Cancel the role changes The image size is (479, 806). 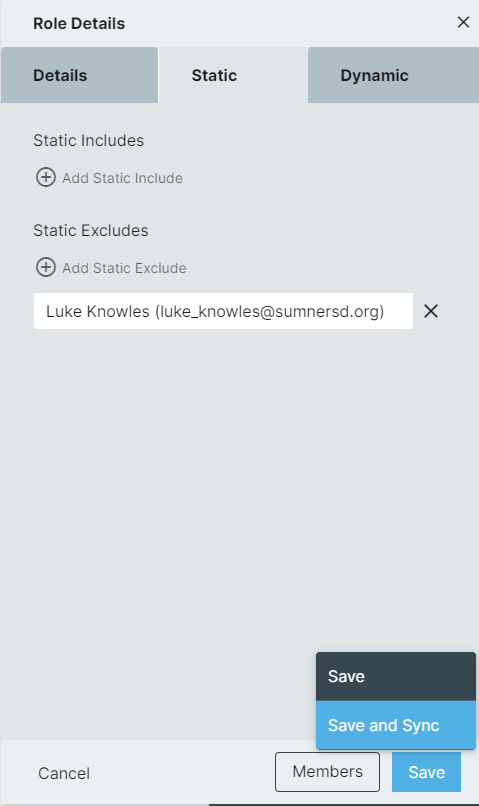(x=64, y=773)
